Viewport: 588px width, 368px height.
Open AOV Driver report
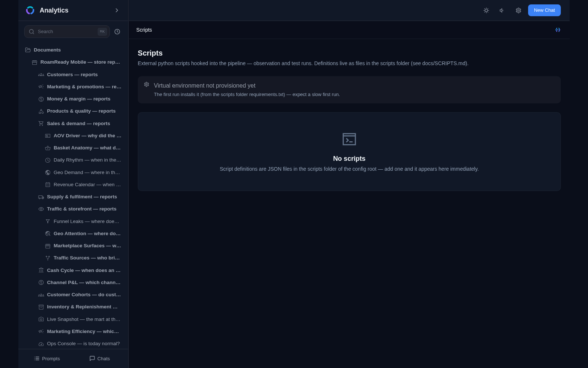(x=73, y=136)
